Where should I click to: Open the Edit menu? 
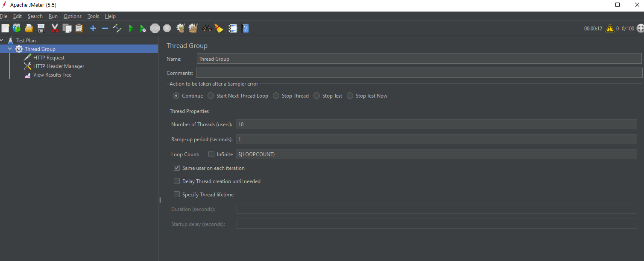(x=18, y=16)
